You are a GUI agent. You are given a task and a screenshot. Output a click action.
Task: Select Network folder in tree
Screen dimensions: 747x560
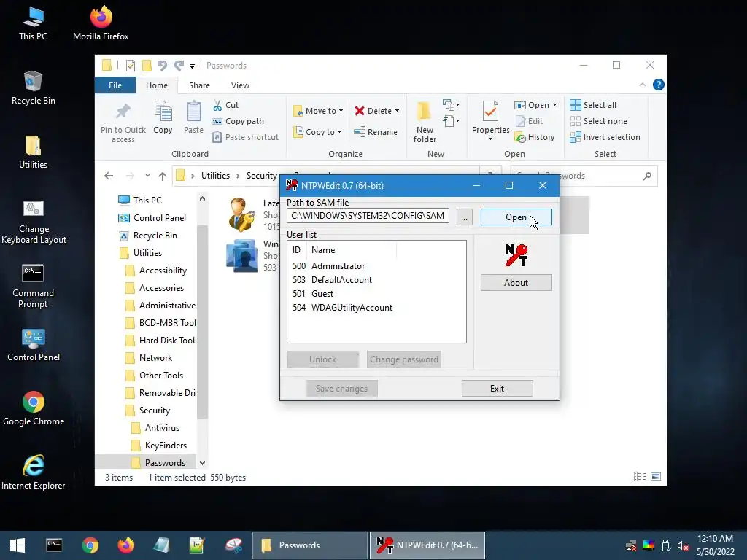click(155, 358)
